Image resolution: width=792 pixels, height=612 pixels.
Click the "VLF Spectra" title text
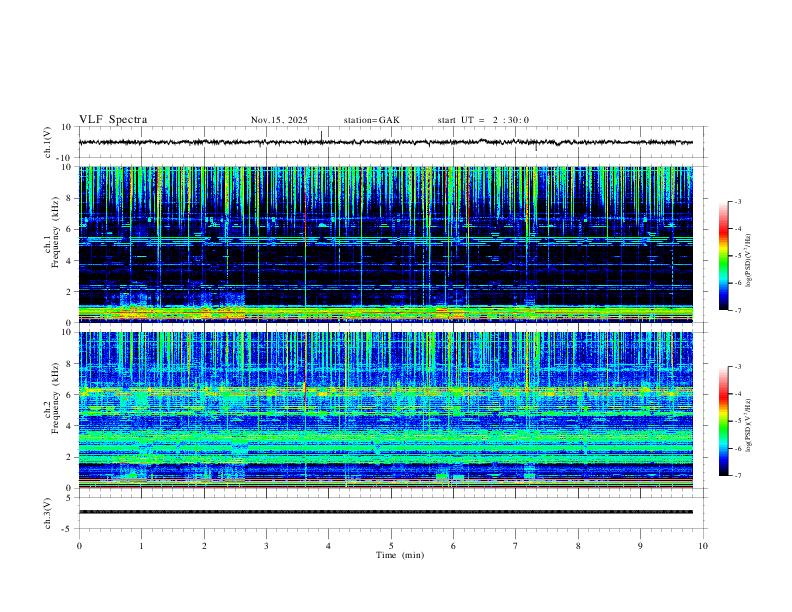113,120
